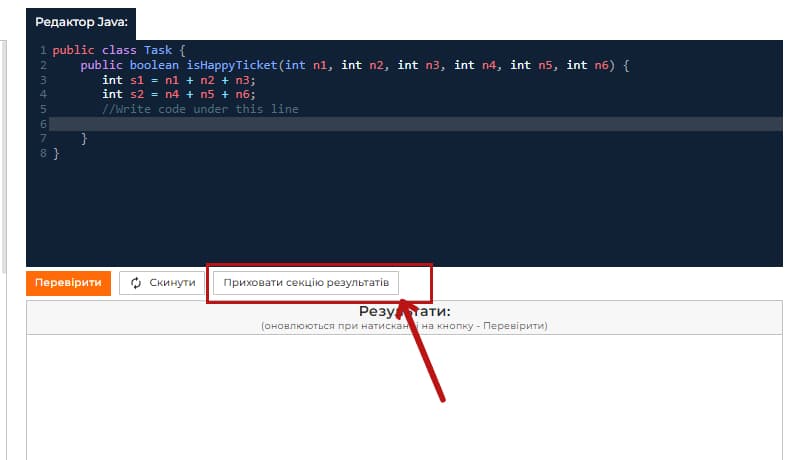Click the 'public class Task {' code line
The height and width of the screenshot is (460, 800).
pyautogui.click(x=119, y=50)
